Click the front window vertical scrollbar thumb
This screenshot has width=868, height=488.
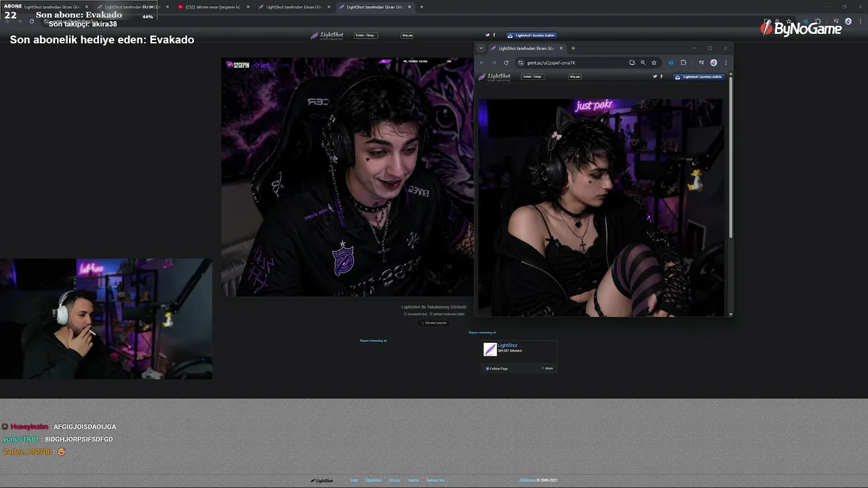point(730,157)
